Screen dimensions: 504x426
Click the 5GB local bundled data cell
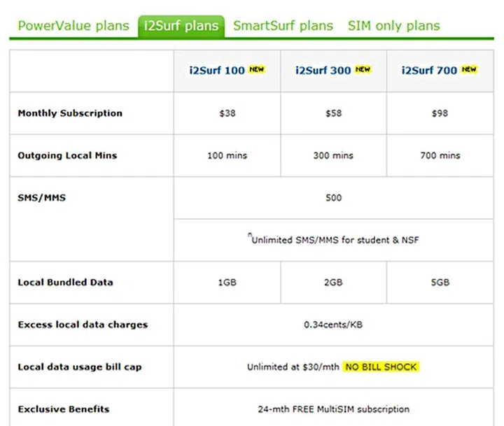click(440, 283)
